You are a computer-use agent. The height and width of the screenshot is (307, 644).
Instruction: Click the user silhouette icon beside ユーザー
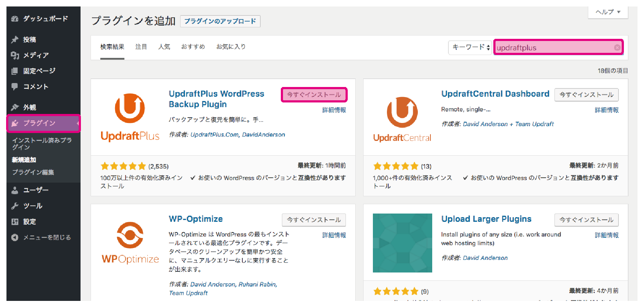pyautogui.click(x=15, y=190)
